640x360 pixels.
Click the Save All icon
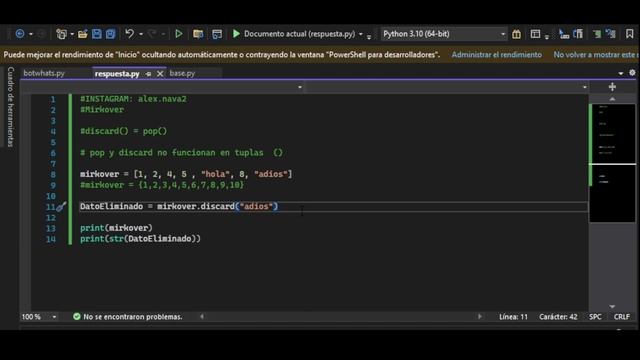click(110, 34)
